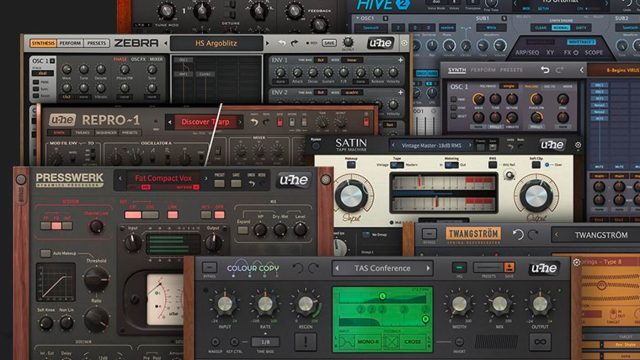
Task: Select previous Zebra preset arrow
Action: 166,43
